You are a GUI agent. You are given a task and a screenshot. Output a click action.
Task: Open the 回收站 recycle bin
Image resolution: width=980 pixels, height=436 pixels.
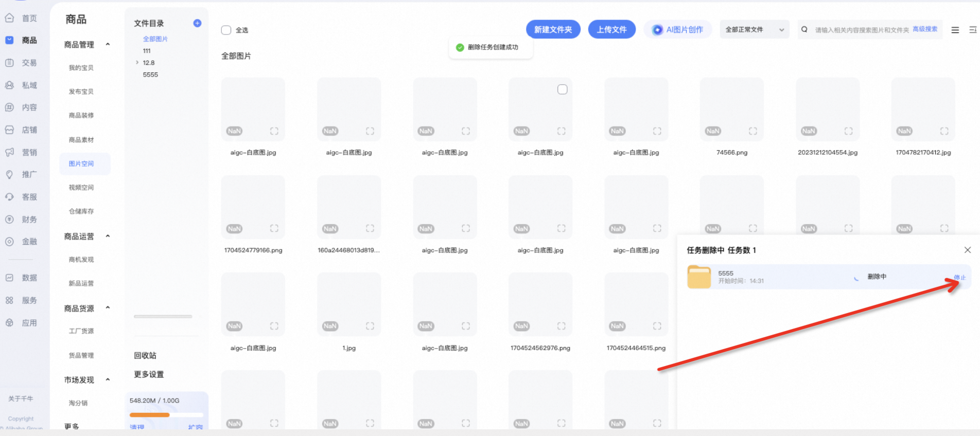click(x=145, y=355)
